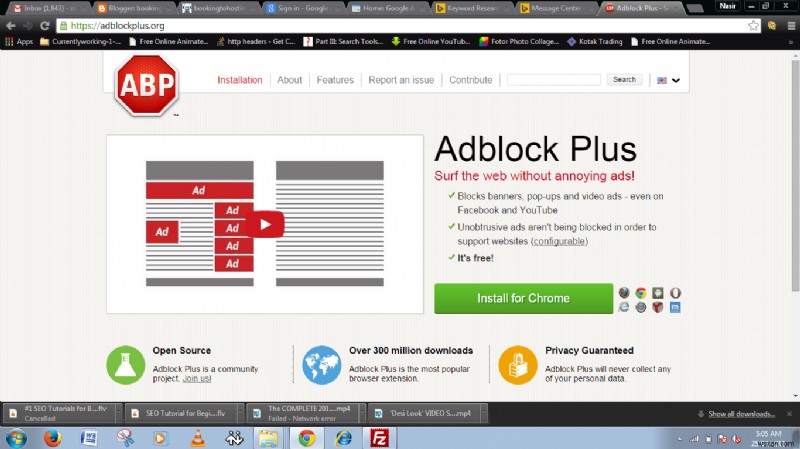Select the Maxthon browser icon beside Install
The height and width of the screenshot is (449, 800).
click(675, 307)
